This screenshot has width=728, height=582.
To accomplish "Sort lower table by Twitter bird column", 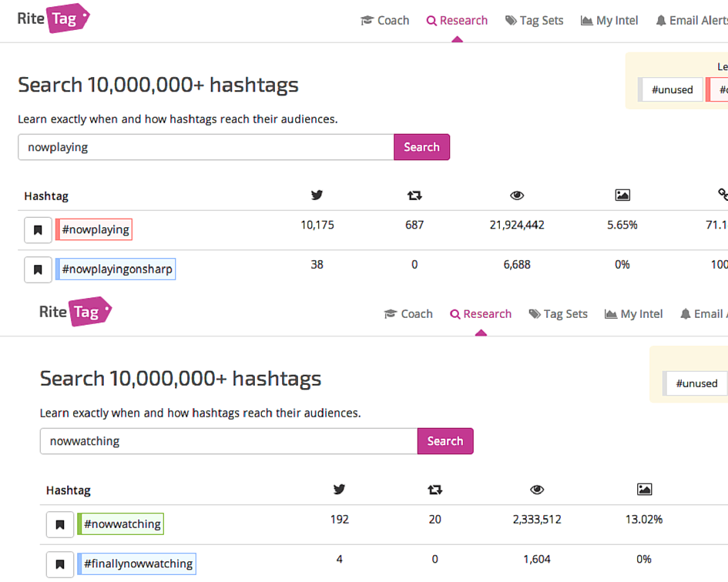I will [x=340, y=489].
